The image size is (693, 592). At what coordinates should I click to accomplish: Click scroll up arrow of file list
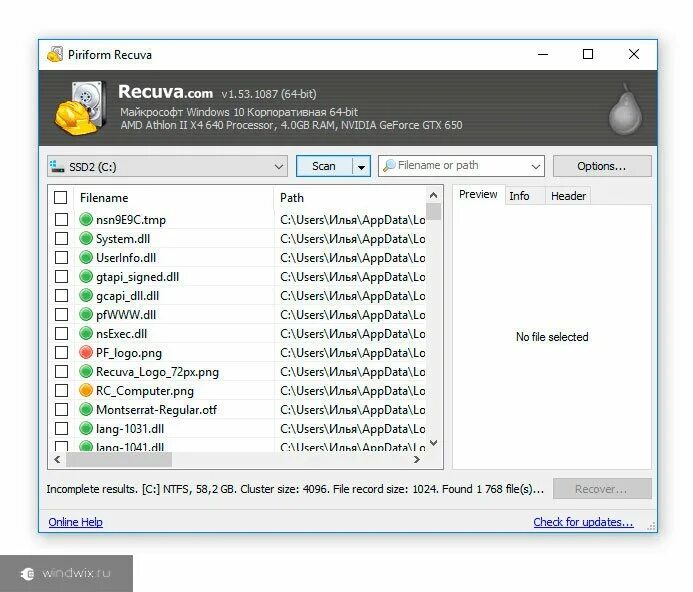[x=434, y=195]
